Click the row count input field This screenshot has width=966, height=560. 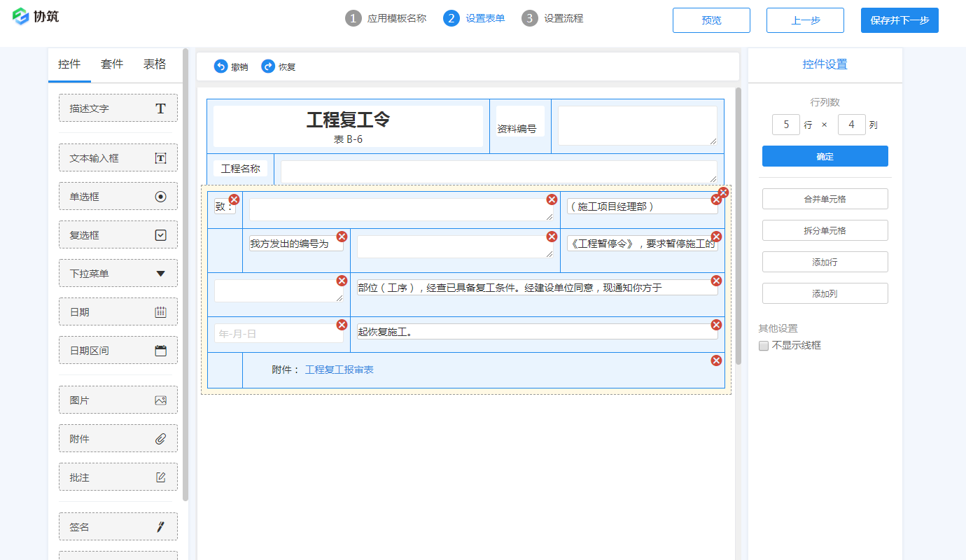(785, 125)
